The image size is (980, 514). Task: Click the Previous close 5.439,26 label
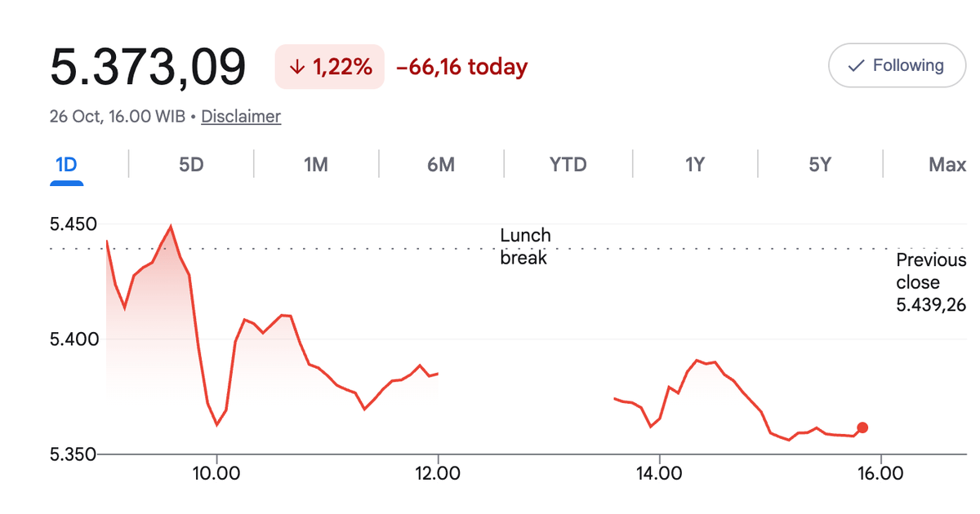coord(931,282)
